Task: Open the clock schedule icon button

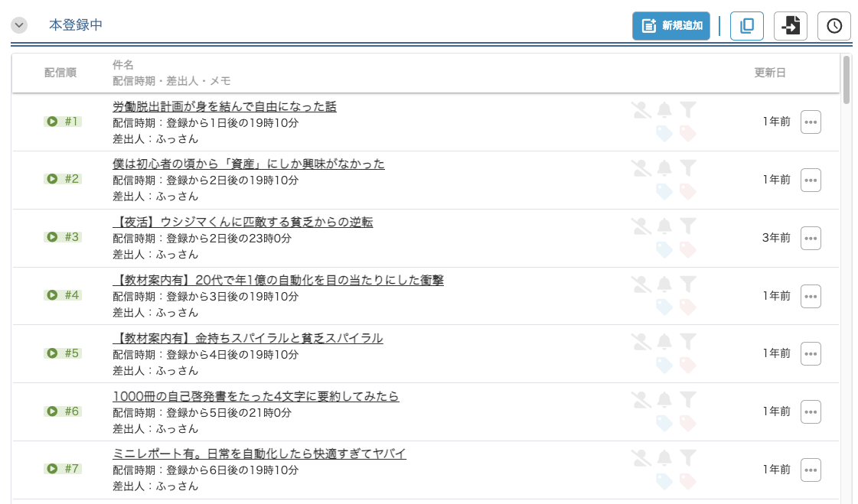Action: (x=834, y=25)
